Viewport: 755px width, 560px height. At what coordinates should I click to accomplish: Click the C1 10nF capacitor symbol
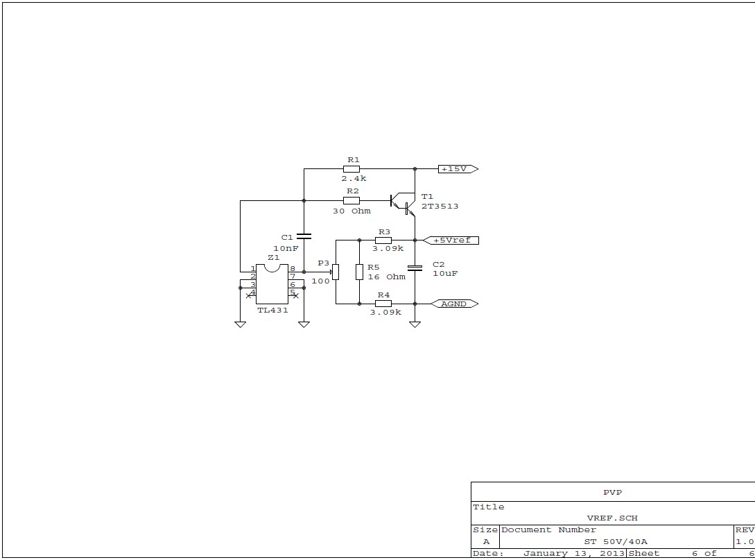tap(304, 236)
